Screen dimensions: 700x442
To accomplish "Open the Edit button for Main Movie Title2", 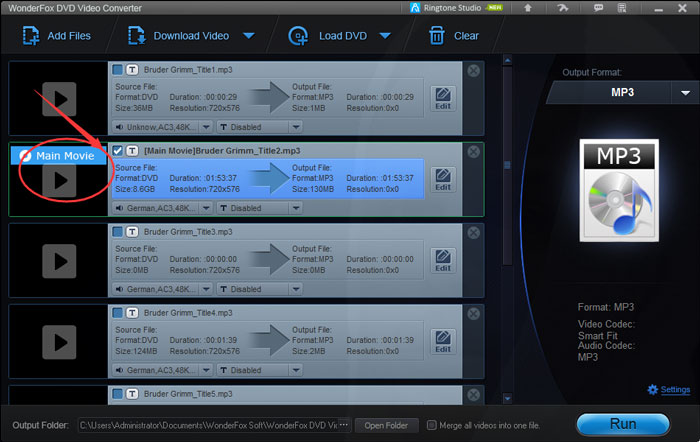I will [443, 179].
